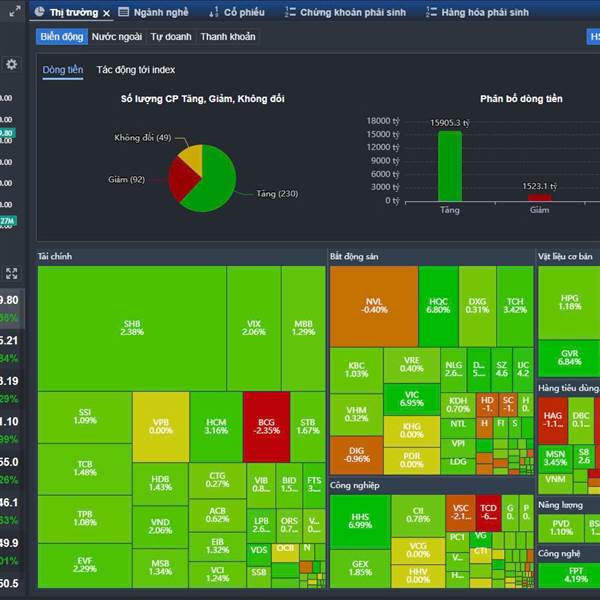Click the orange NVL -0.40% tile
Viewport: 600px width, 600px height.
[374, 306]
